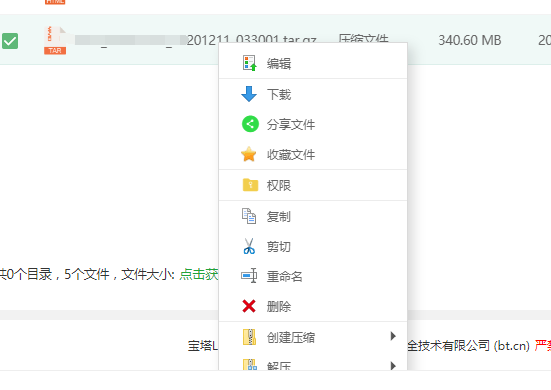Click the permissions folder key icon
Viewport: 551px width, 390px height.
[x=250, y=185]
